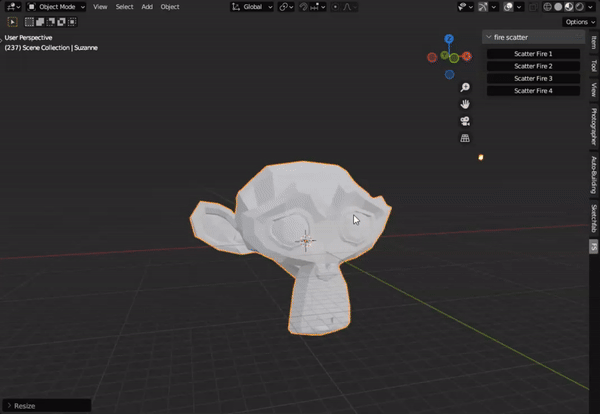The height and width of the screenshot is (414, 600).
Task: Open the Global transform orientation dropdown
Action: [x=252, y=7]
